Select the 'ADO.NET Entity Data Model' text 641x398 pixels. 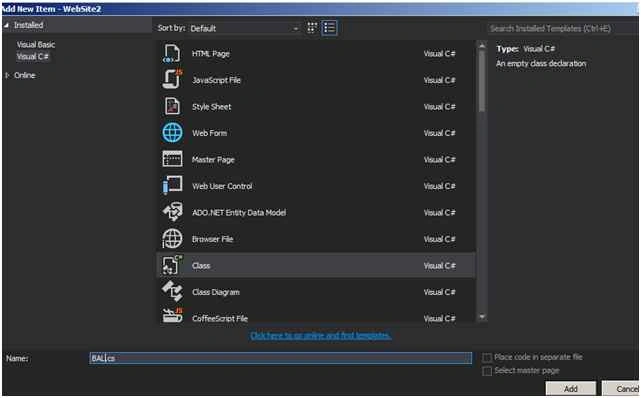coord(239,212)
